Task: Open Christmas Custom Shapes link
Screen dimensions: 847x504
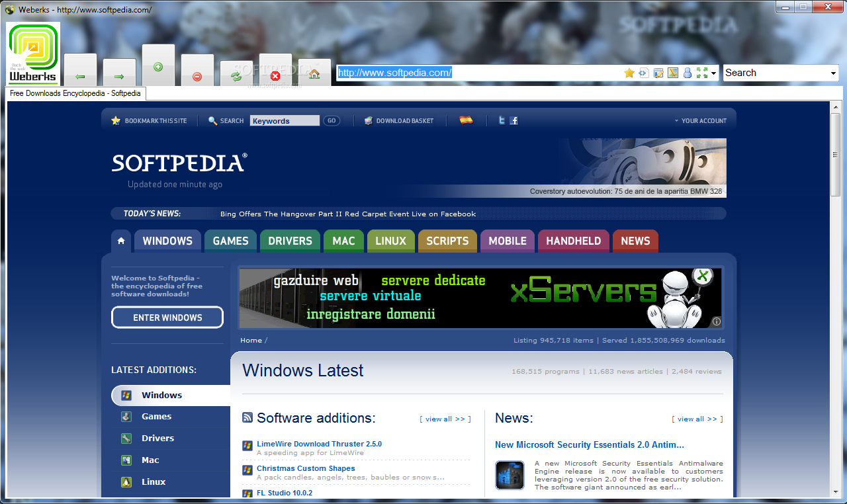Action: (x=306, y=468)
